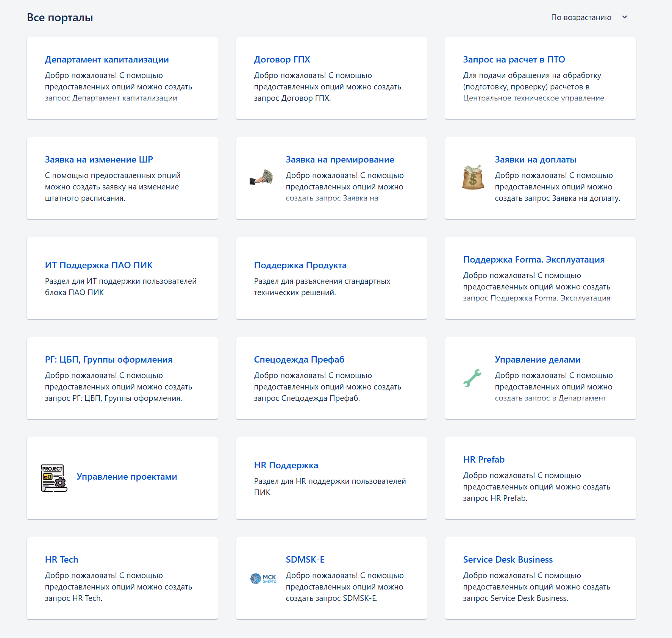Open Департамент капитализации portal

pos(107,59)
